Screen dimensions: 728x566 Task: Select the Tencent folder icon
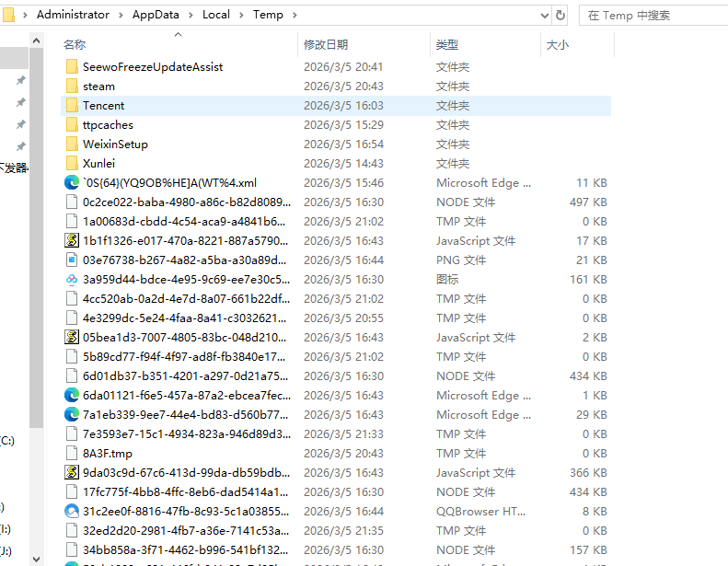coord(72,106)
